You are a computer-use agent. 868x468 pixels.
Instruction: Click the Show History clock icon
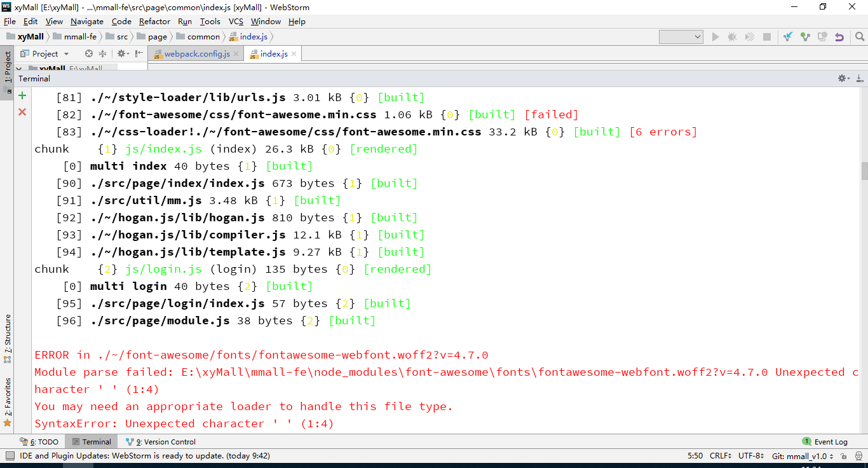(822, 37)
